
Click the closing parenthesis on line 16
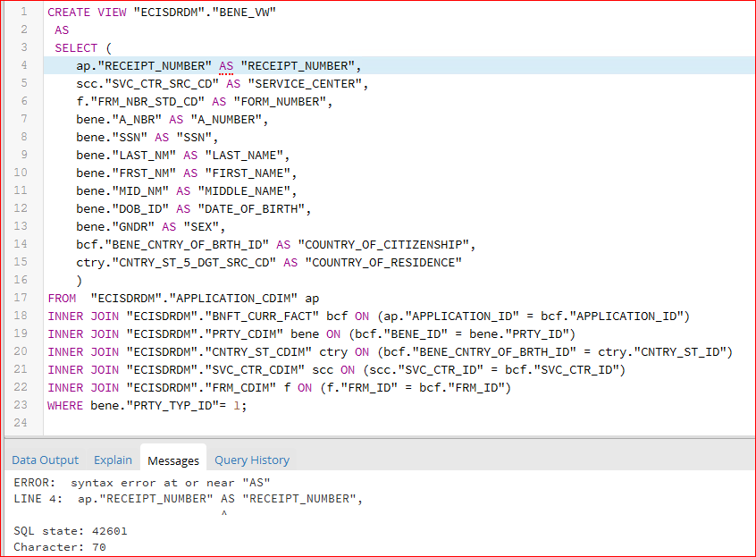(x=80, y=280)
